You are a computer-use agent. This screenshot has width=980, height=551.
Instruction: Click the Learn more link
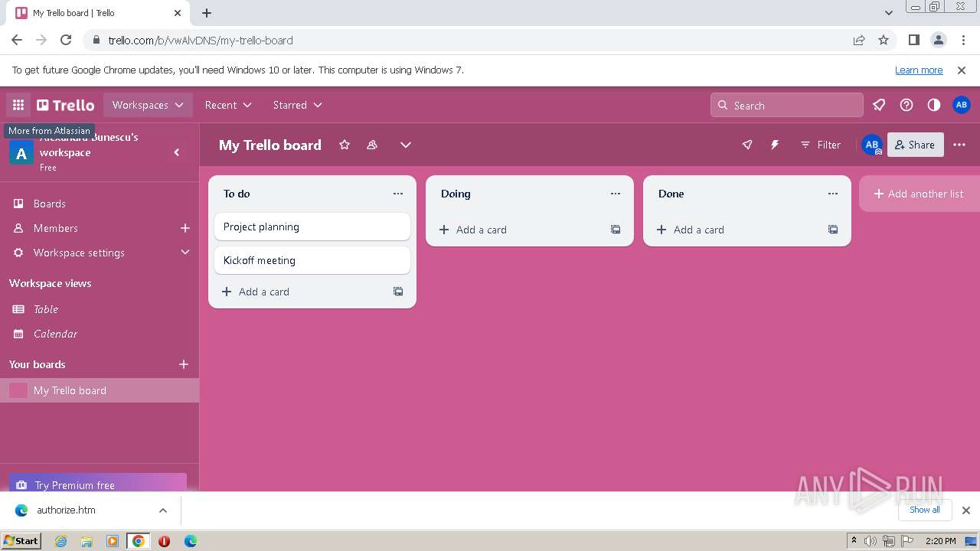pyautogui.click(x=919, y=70)
